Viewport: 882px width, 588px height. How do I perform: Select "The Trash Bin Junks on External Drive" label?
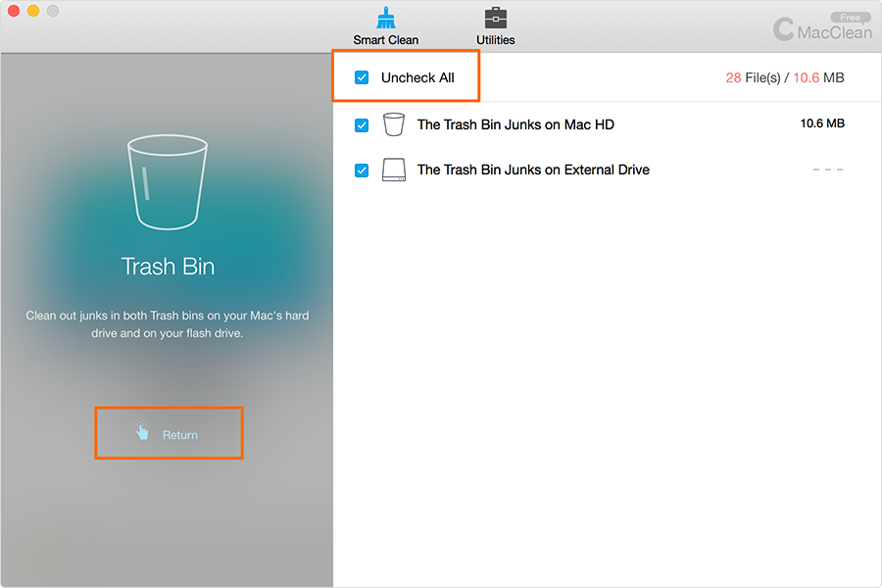click(x=533, y=170)
